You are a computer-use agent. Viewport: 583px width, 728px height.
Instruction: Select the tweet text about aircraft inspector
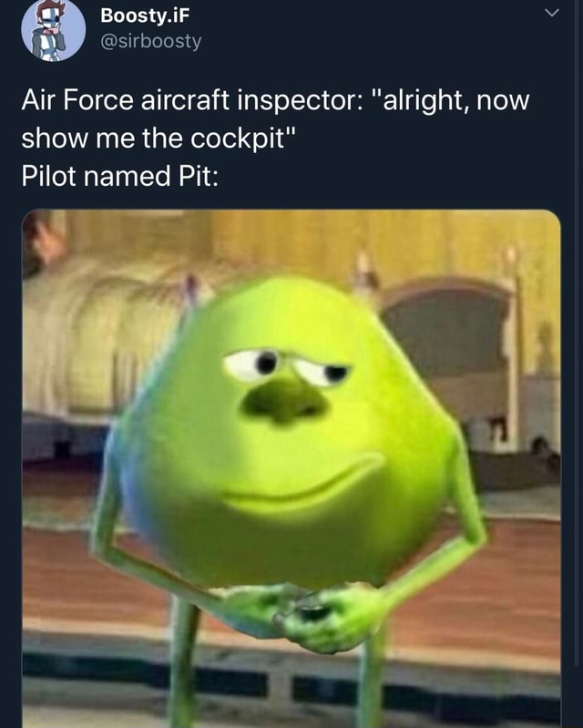(275, 138)
